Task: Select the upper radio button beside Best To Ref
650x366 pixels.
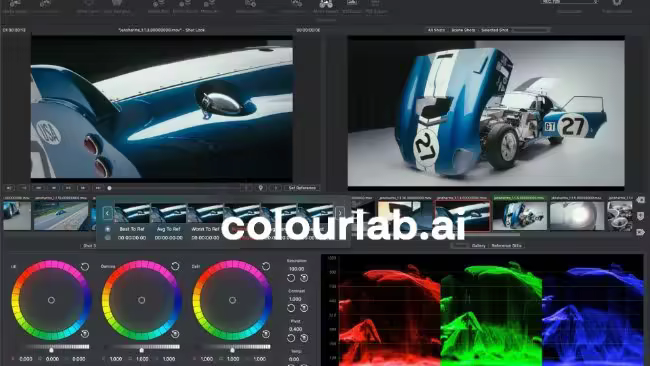Action: [108, 229]
